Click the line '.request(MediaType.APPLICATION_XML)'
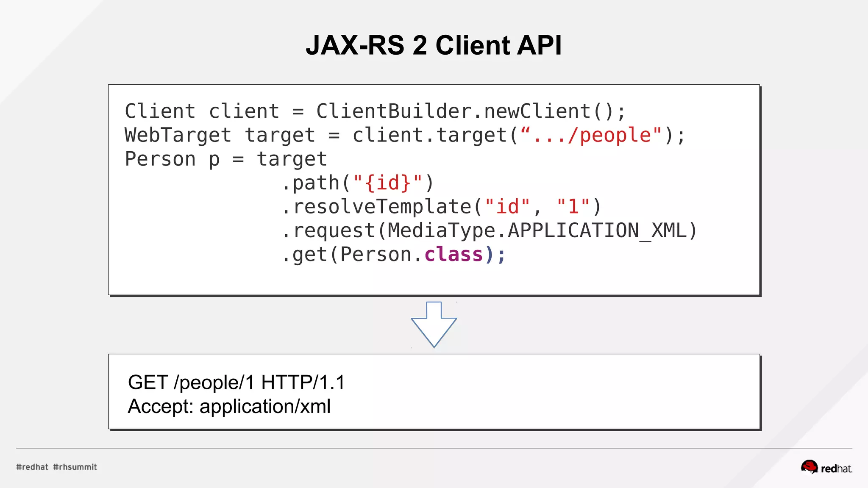The image size is (868, 488). (490, 231)
